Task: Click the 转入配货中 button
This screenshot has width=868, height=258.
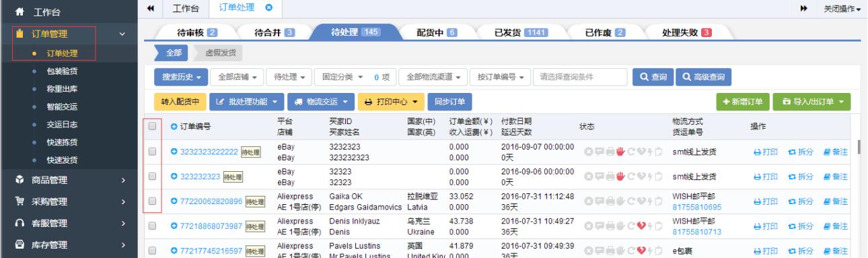Action: click(180, 102)
